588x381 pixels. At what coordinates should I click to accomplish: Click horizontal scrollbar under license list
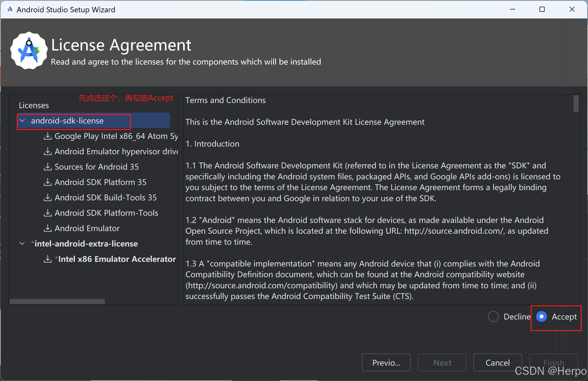(57, 302)
